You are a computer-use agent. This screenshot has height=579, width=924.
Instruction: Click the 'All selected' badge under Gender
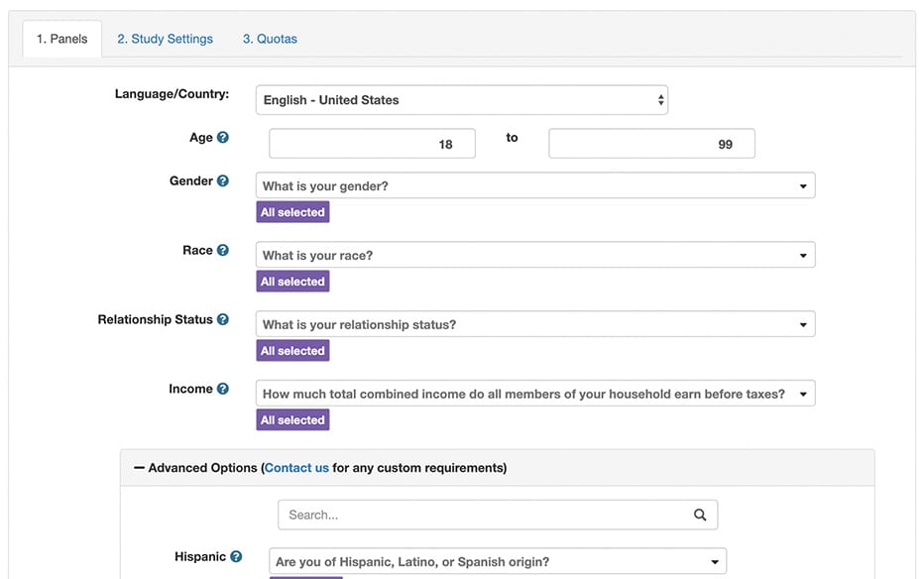tap(292, 212)
